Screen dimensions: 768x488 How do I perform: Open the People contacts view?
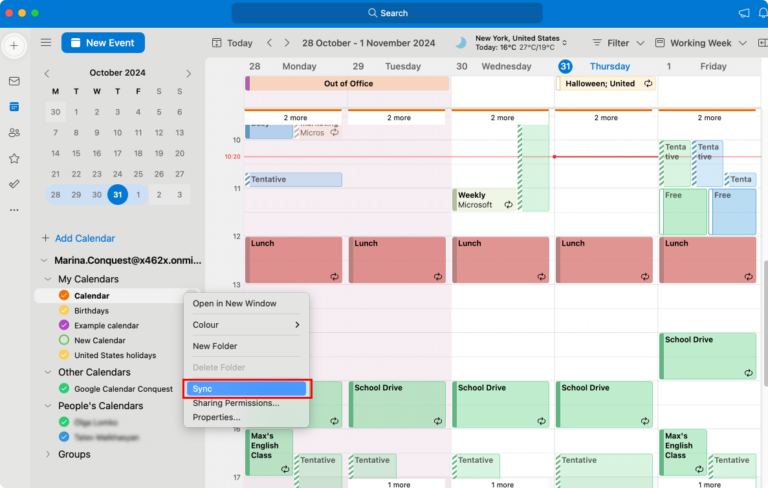pyautogui.click(x=14, y=132)
